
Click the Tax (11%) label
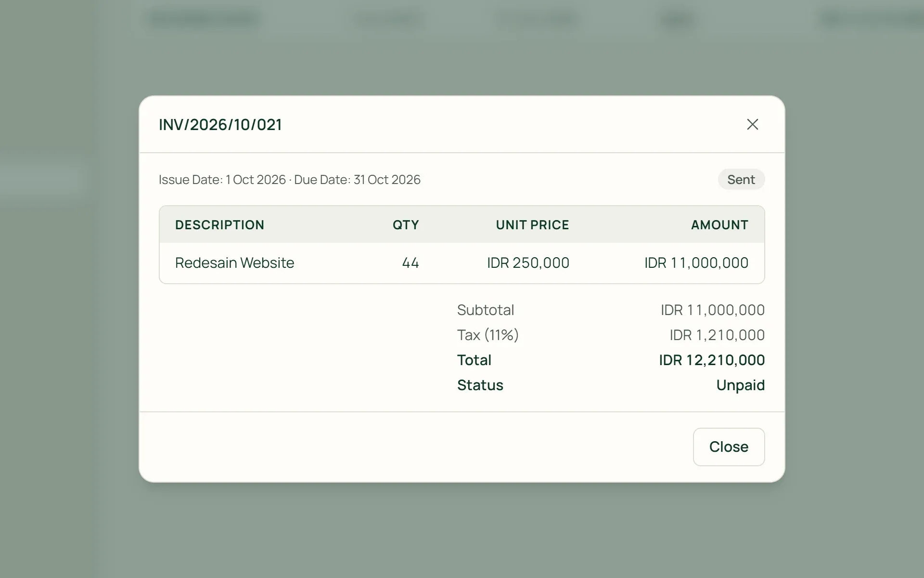tap(488, 335)
